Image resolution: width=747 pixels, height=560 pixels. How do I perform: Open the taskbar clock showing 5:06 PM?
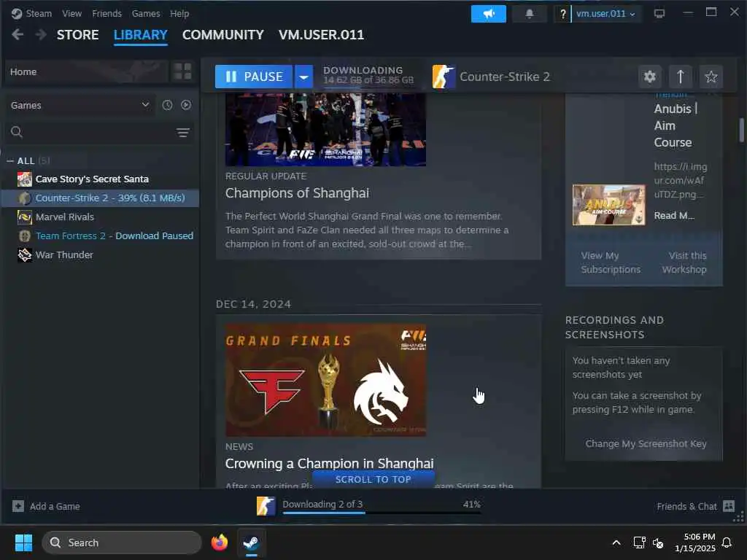coord(695,542)
